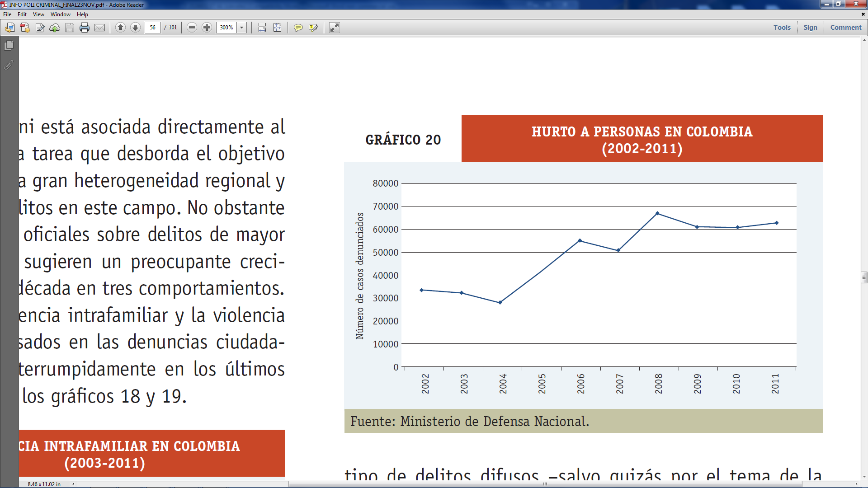Zoom in with the plus button
Screen dimensions: 868x488
[x=207, y=28]
